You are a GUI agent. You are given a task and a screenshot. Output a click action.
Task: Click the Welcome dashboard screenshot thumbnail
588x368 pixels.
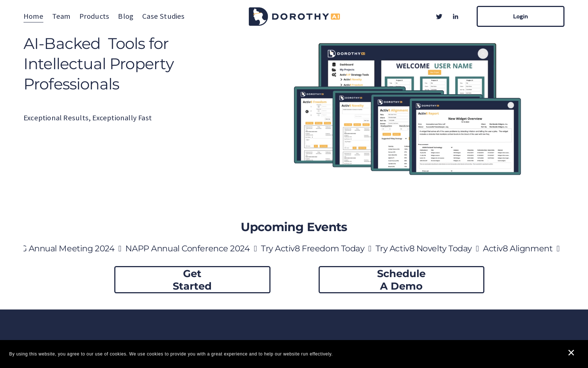(x=407, y=66)
